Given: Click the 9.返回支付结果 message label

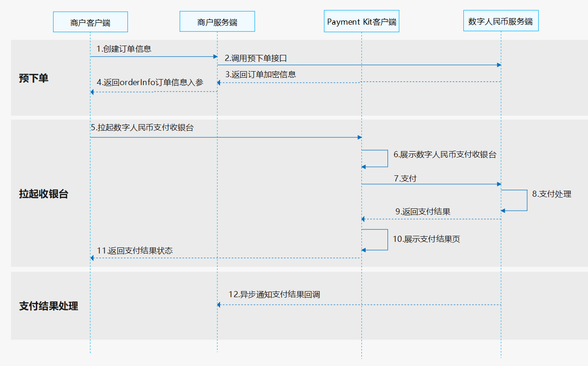Looking at the screenshot, I should click(422, 212).
